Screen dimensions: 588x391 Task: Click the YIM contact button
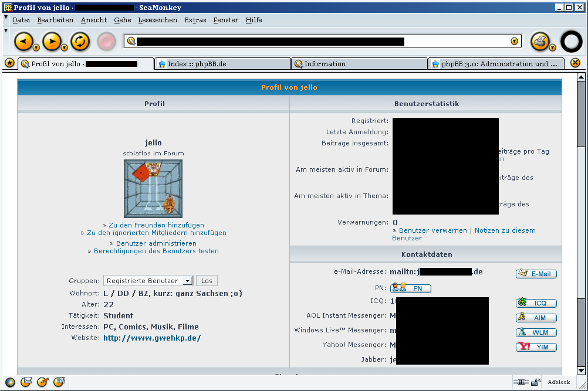536,347
